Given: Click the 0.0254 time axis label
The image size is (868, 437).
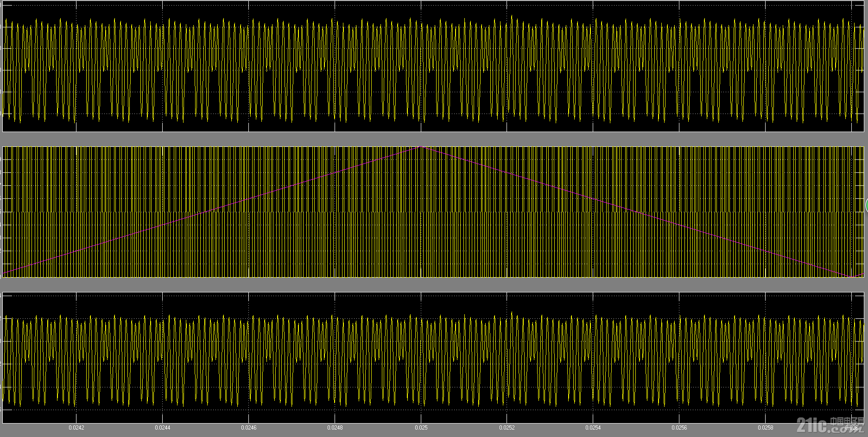Looking at the screenshot, I should 594,427.
